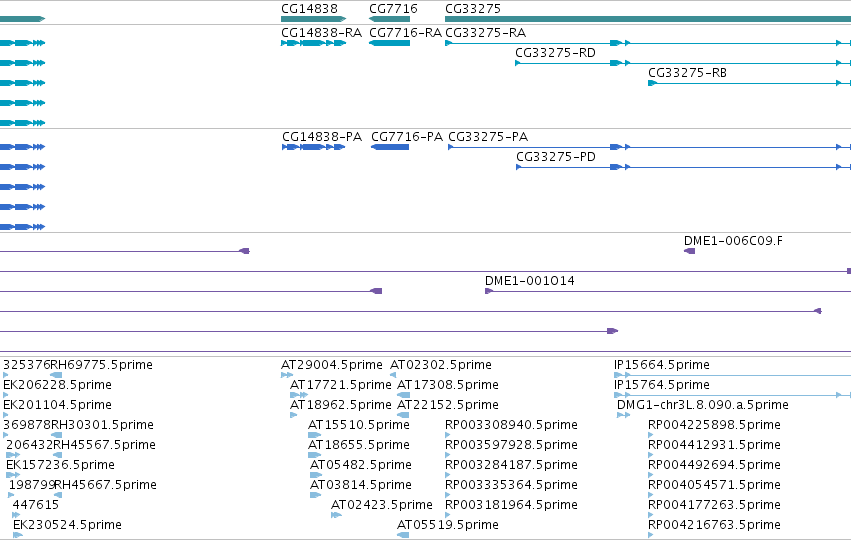Click EST RP004177263.5prime

pos(714,505)
